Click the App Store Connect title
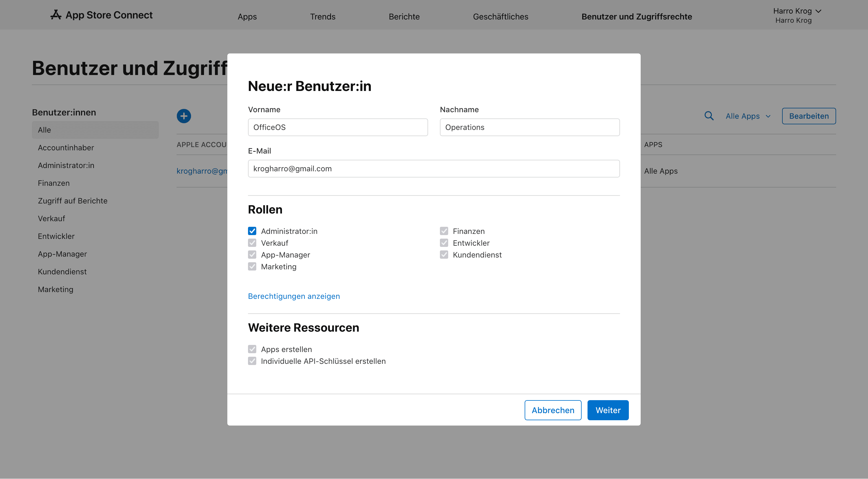868x479 pixels. point(109,15)
